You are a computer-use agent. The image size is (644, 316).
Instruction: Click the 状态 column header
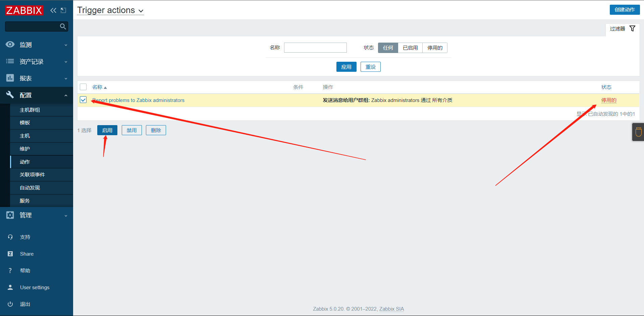[x=606, y=87]
